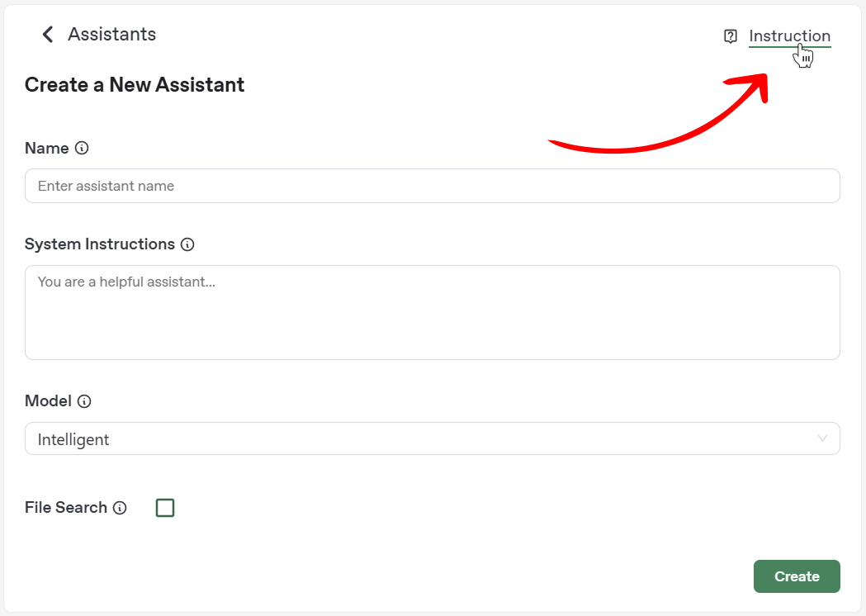Open the Instruction link
This screenshot has width=866, height=616.
[789, 36]
